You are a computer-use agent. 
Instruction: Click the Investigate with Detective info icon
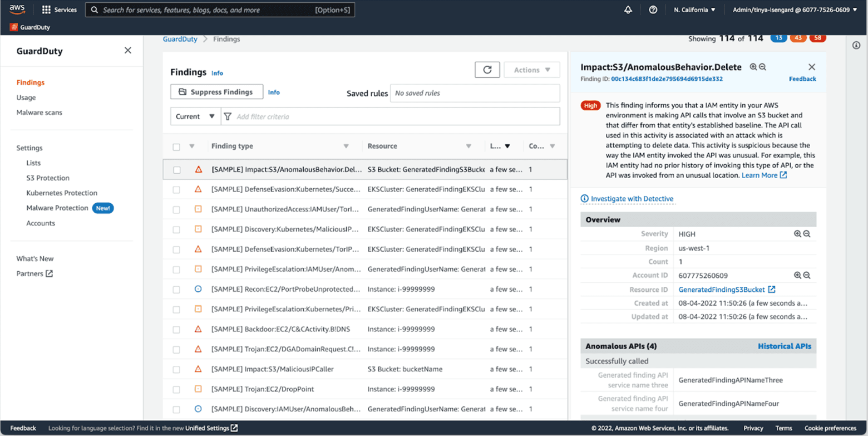click(x=584, y=198)
